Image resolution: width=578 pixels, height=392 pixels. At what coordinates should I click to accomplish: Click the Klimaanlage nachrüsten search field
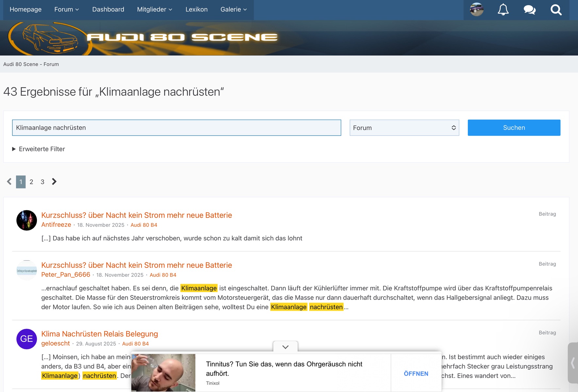click(x=176, y=128)
